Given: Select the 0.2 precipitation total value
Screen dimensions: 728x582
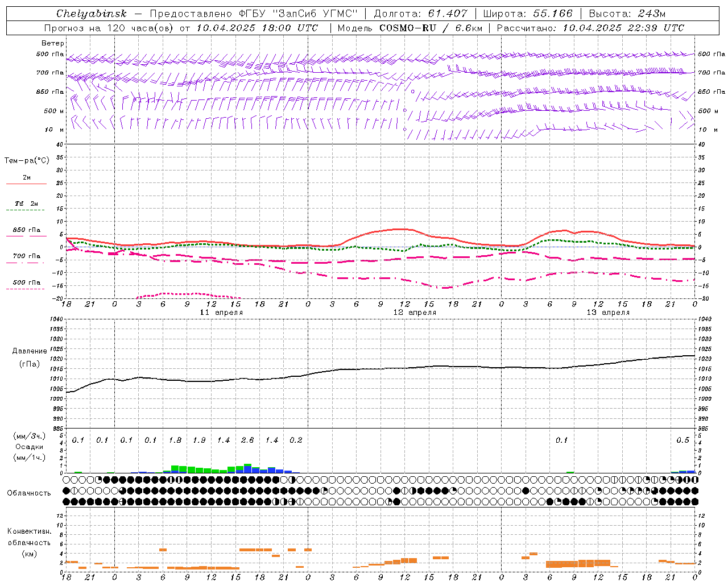Looking at the screenshot, I should pyautogui.click(x=296, y=440).
